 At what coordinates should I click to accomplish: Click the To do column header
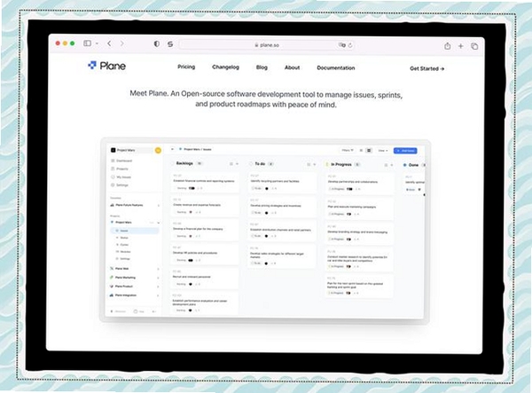(260, 163)
